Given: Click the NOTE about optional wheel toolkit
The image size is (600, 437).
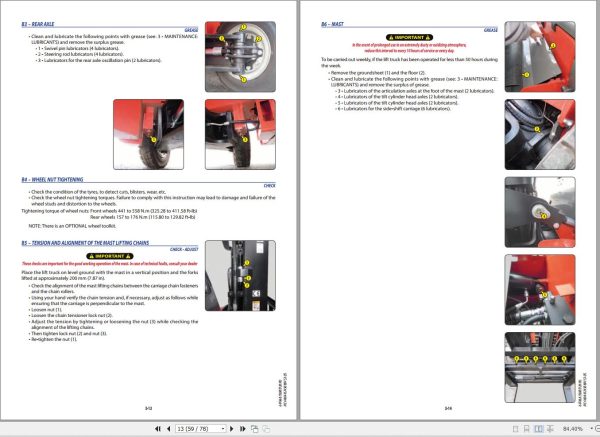Looking at the screenshot, I should point(72,226).
